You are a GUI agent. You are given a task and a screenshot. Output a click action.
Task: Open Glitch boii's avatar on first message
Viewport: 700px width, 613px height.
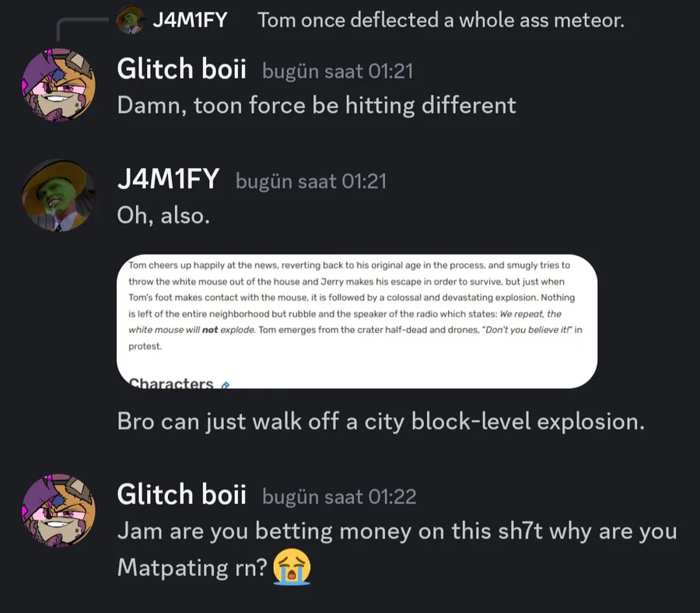(58, 85)
